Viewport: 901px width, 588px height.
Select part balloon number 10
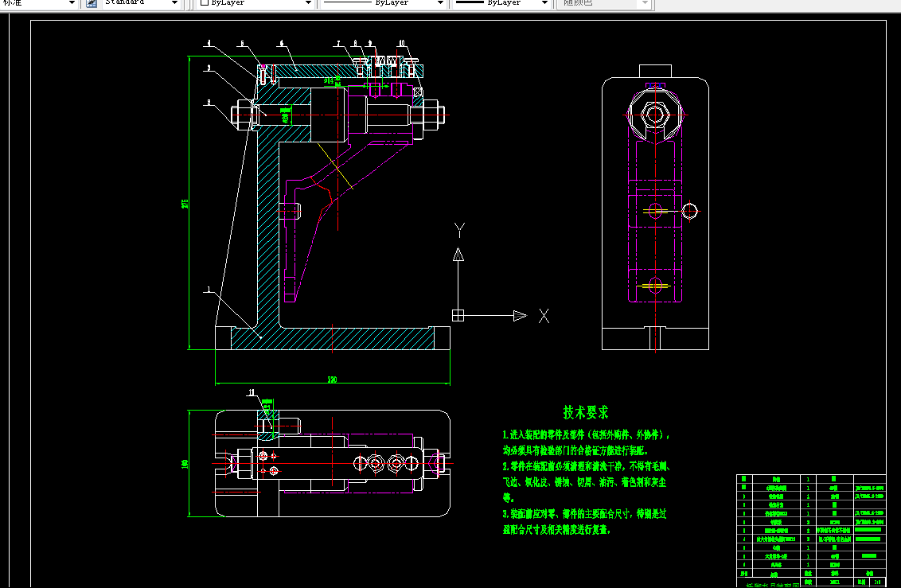[x=402, y=43]
